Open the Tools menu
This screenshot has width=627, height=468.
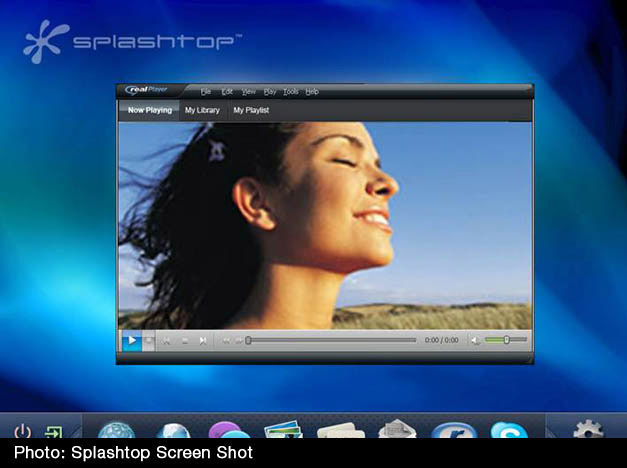290,91
